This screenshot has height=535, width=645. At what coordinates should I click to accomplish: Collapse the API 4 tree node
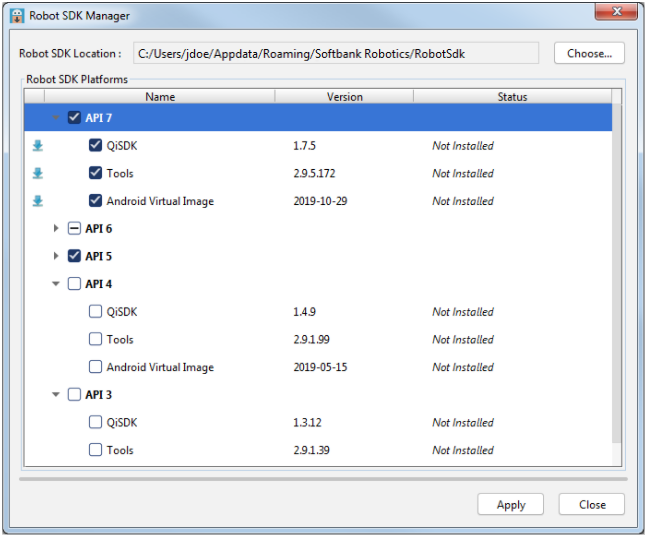pyautogui.click(x=56, y=284)
